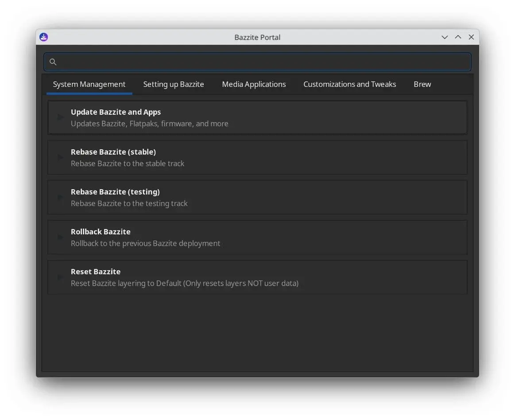
Task: Click the Bazzite Portal app icon in title bar
Action: coord(44,37)
